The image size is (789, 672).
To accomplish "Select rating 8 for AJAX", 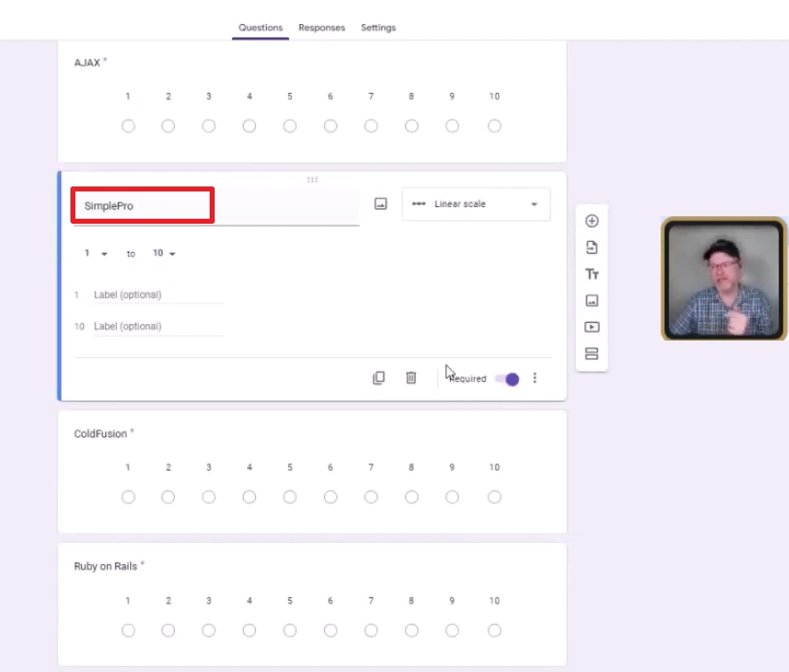I will (412, 126).
